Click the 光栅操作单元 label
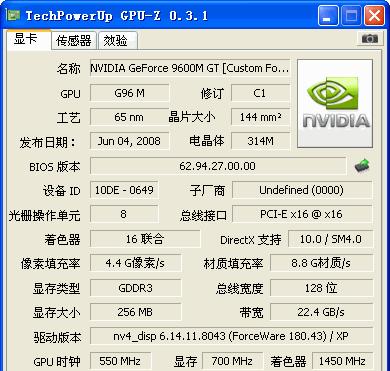Viewport: 390px width, 371px height. point(45,216)
